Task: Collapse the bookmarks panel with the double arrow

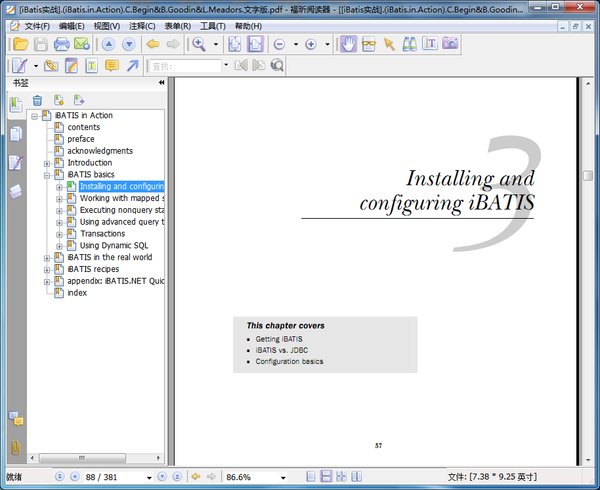Action: coord(161,83)
